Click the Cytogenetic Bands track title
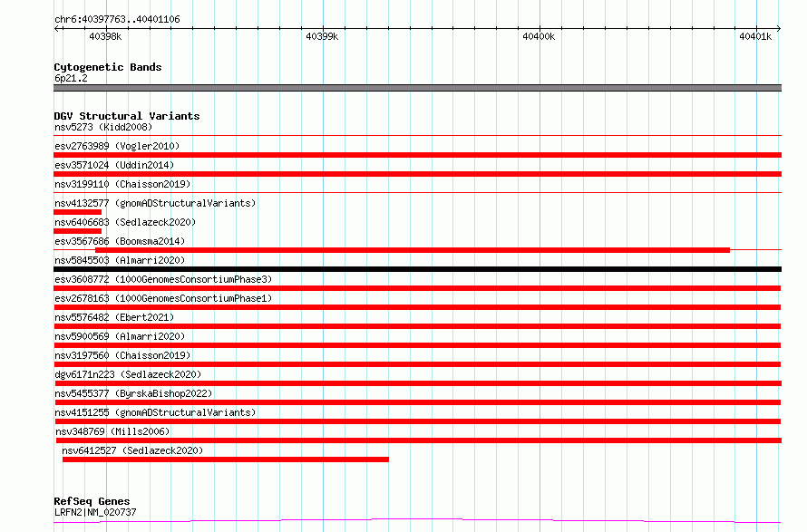807x532 pixels. (108, 67)
